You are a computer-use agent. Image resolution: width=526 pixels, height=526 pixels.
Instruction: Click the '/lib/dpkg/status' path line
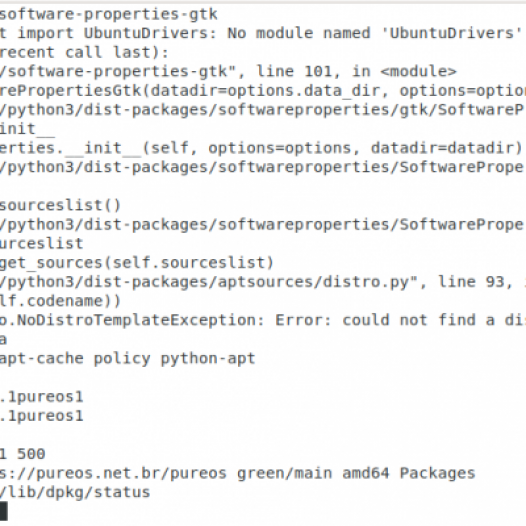75,492
